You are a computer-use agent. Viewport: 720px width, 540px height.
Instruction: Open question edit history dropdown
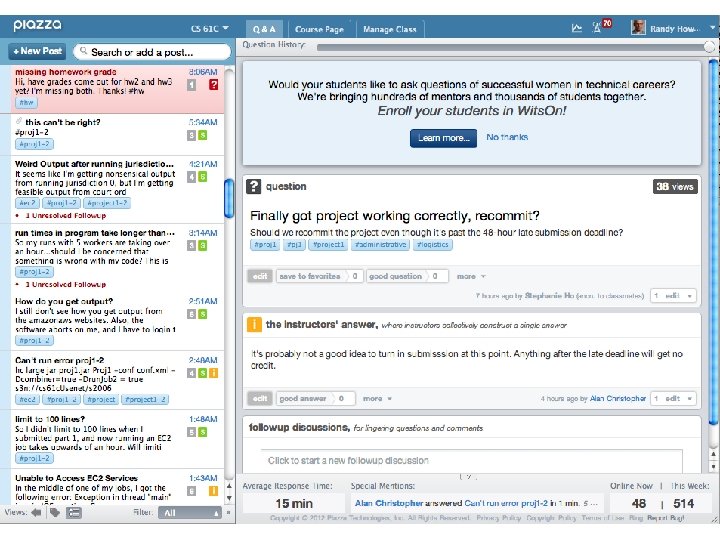[673, 296]
